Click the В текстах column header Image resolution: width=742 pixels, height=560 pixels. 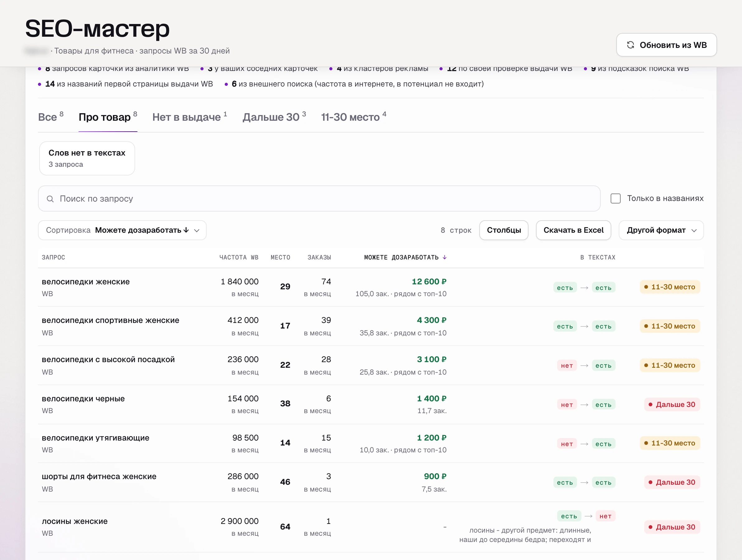(598, 257)
